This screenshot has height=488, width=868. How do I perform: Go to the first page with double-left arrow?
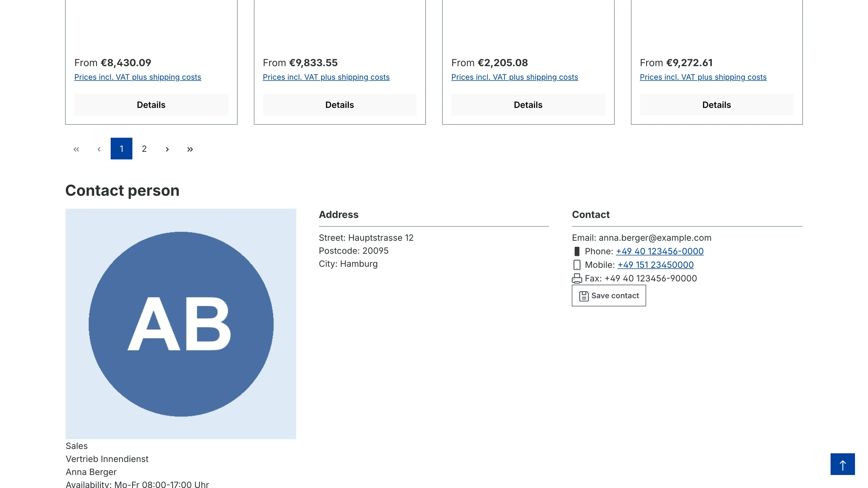76,149
